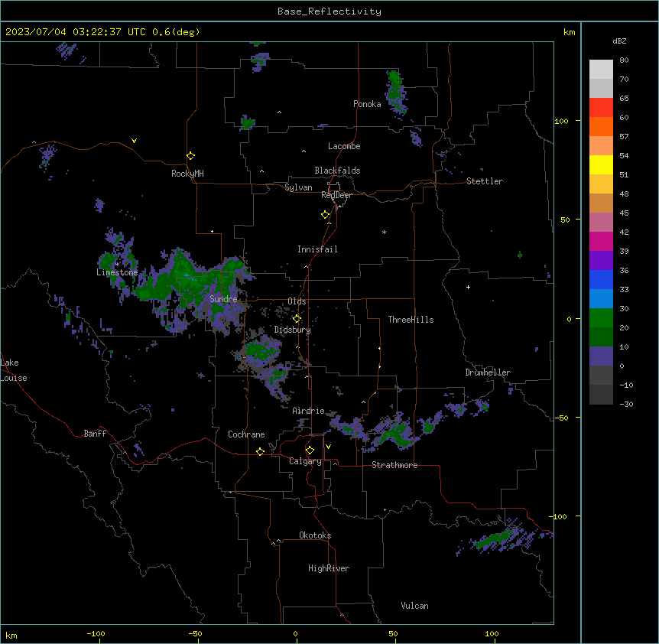
Task: Click the Limestone label
Action: pos(117,272)
